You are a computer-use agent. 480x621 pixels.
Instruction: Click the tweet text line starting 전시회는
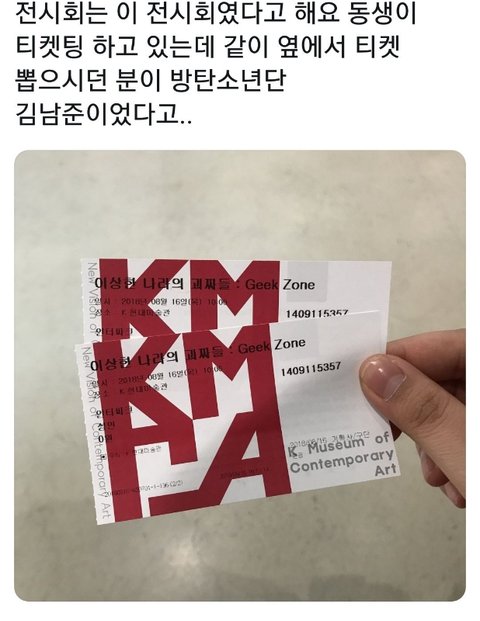coord(216,14)
